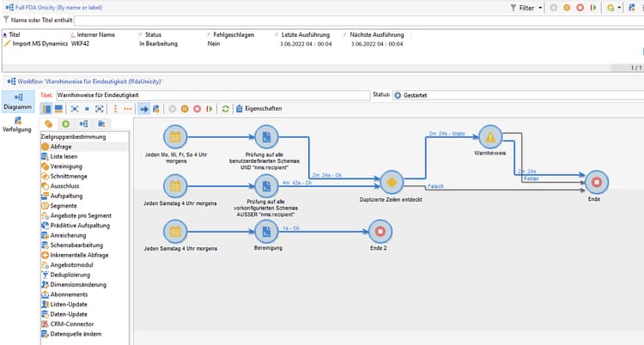Open the Filter dropdown

pos(526,8)
